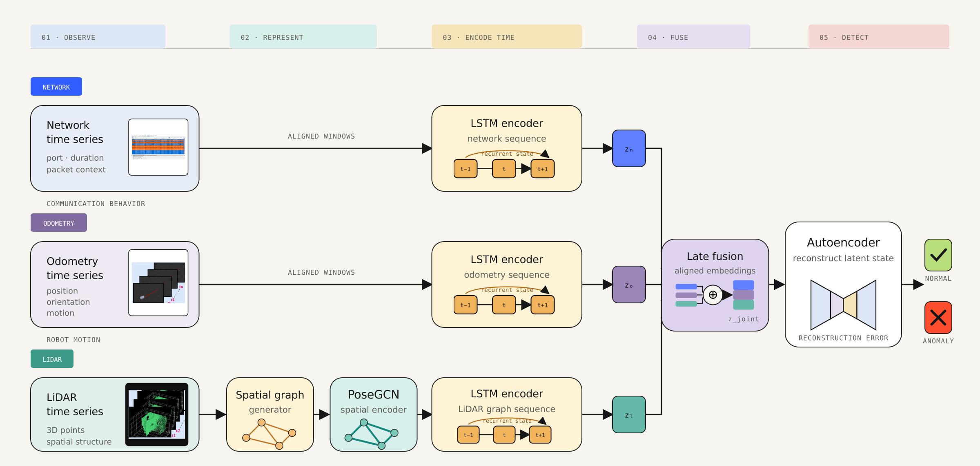Click the green LIDAR tag

(52, 359)
